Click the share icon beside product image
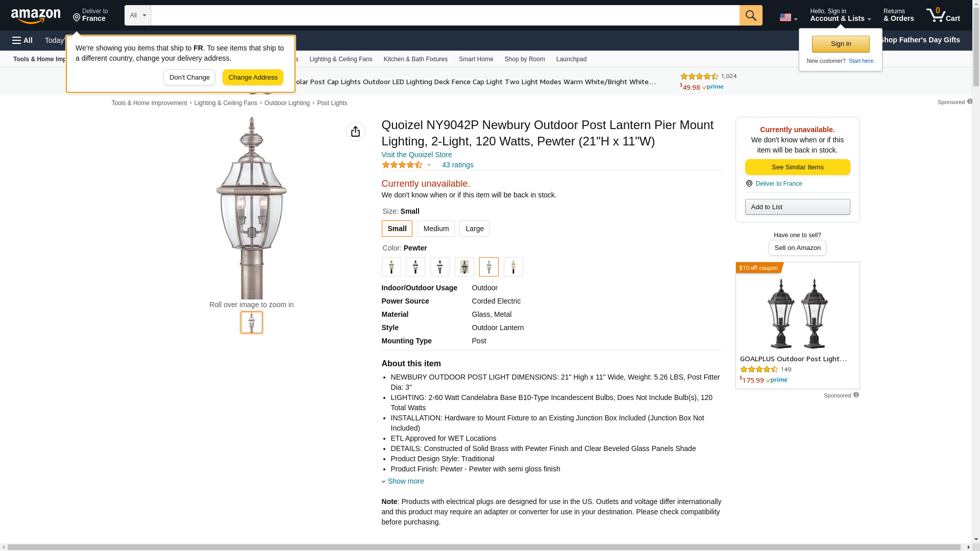Viewport: 980px width, 551px height. click(356, 132)
